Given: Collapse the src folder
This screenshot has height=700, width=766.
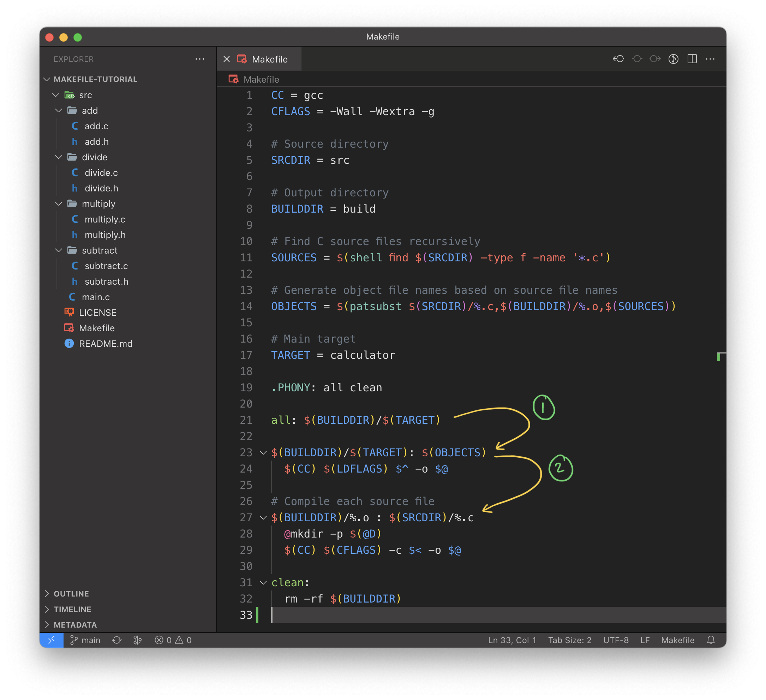Looking at the screenshot, I should pos(56,95).
